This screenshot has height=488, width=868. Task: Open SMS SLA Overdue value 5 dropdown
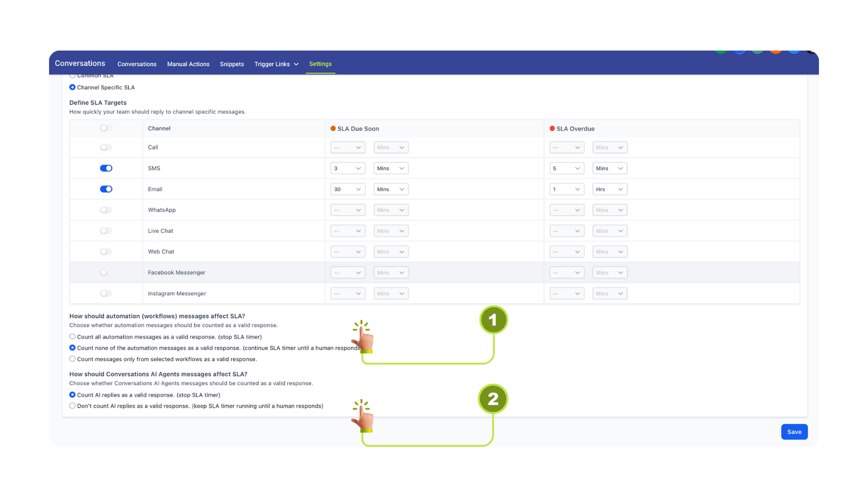pyautogui.click(x=566, y=168)
